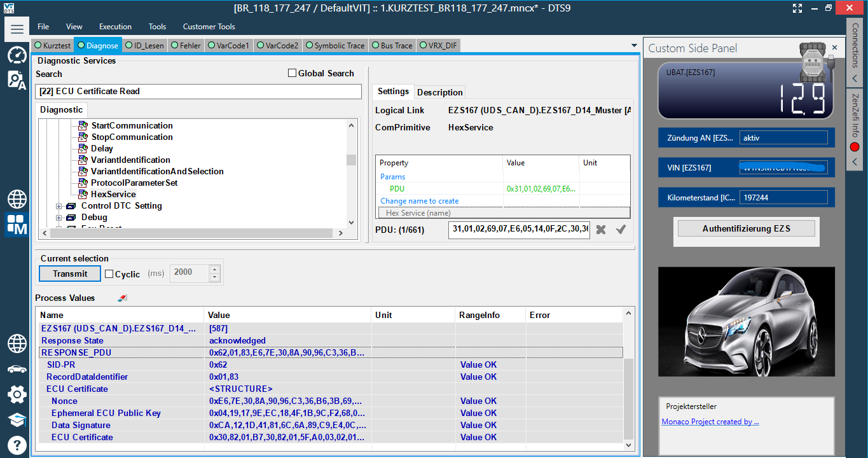Open the hamburger menu icon
The image size is (868, 458).
point(17,28)
